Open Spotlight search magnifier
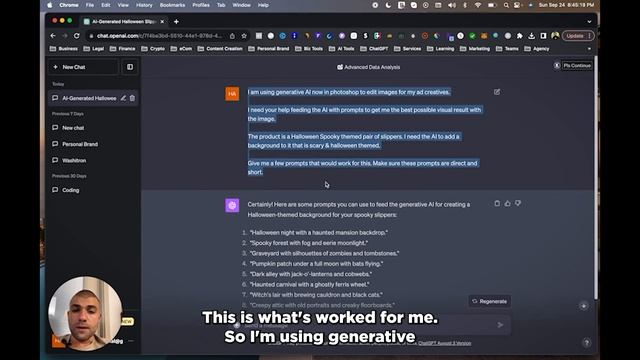Screen dimensions: 640x360 [x=506, y=5]
